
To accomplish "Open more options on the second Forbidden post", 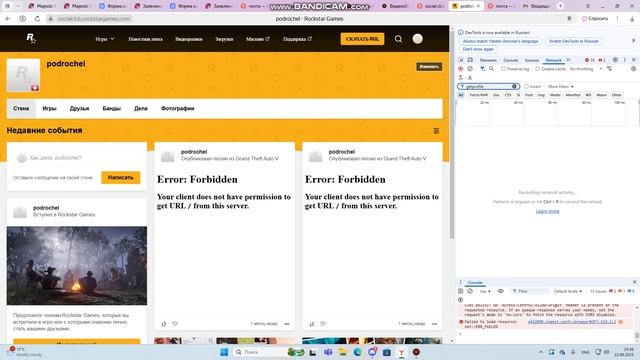I will pyautogui.click(x=435, y=324).
